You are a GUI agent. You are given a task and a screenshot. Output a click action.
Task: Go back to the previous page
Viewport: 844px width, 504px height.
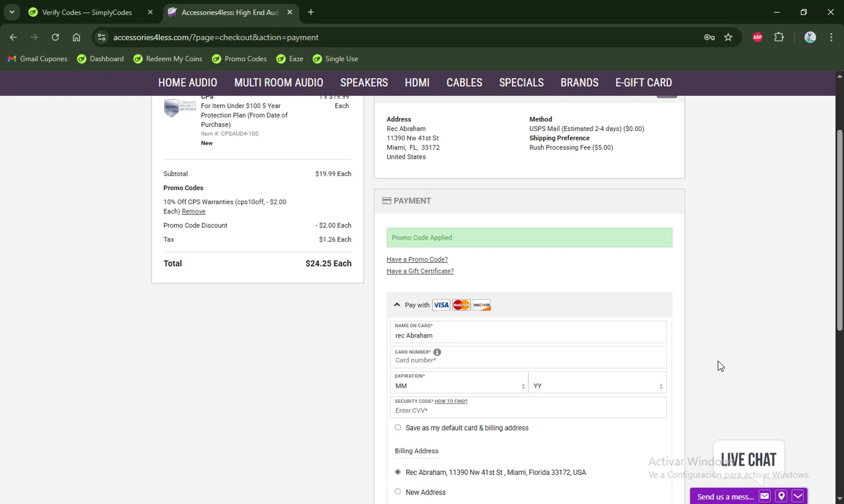pyautogui.click(x=14, y=37)
